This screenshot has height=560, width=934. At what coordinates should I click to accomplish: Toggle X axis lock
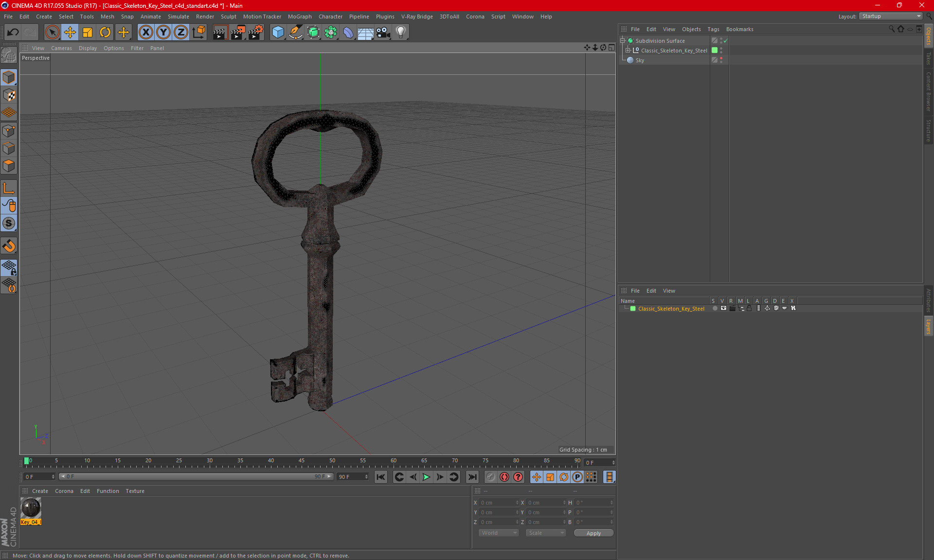tap(145, 33)
